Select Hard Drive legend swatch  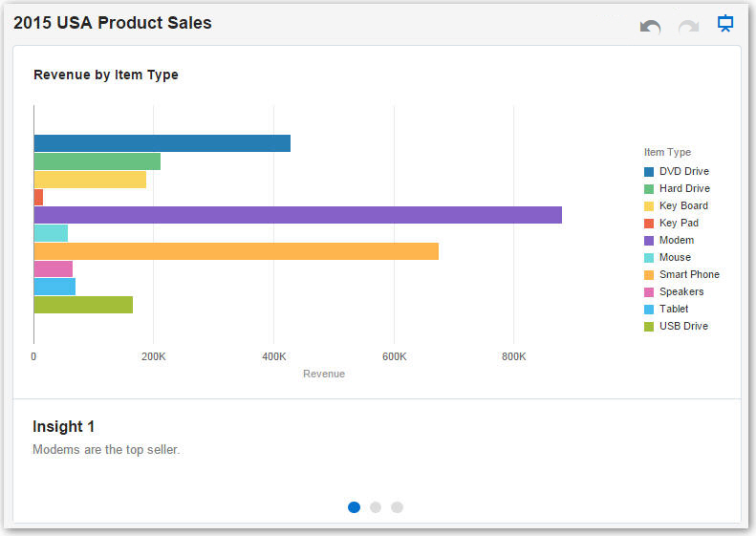649,189
